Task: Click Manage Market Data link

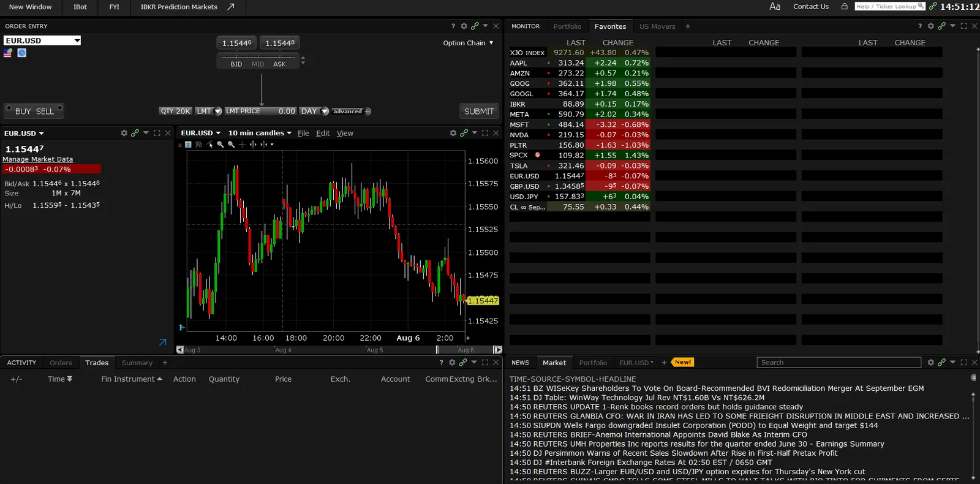Action: point(37,159)
